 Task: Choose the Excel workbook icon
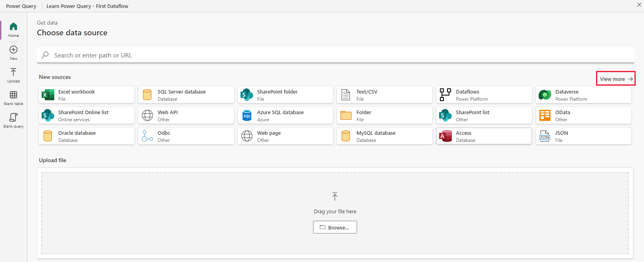click(x=48, y=95)
